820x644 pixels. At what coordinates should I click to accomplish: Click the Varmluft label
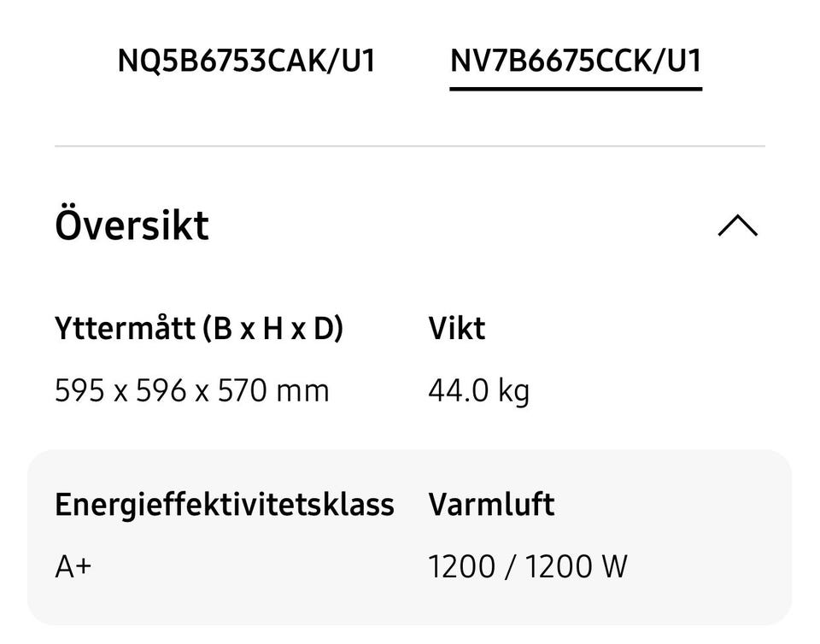[491, 504]
